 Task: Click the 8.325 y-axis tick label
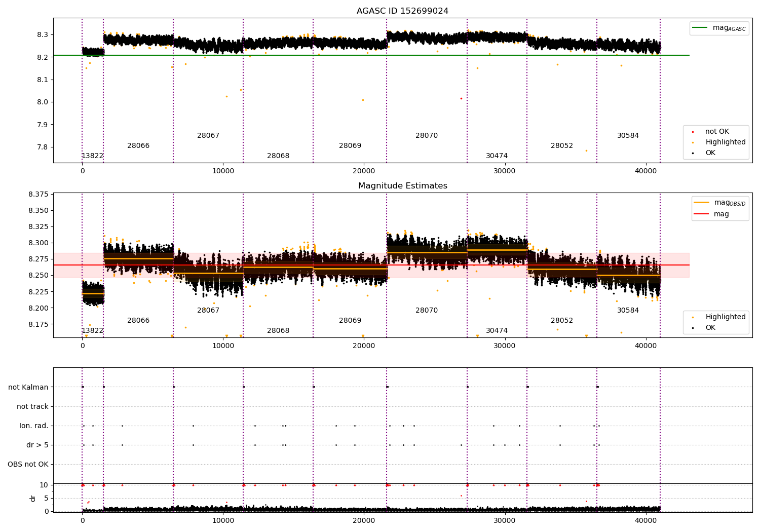39,227
